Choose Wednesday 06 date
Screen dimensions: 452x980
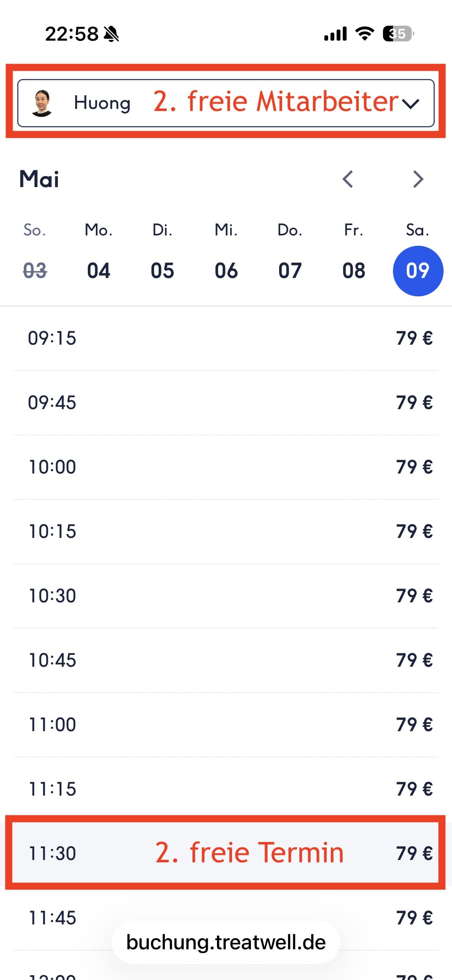pyautogui.click(x=226, y=271)
